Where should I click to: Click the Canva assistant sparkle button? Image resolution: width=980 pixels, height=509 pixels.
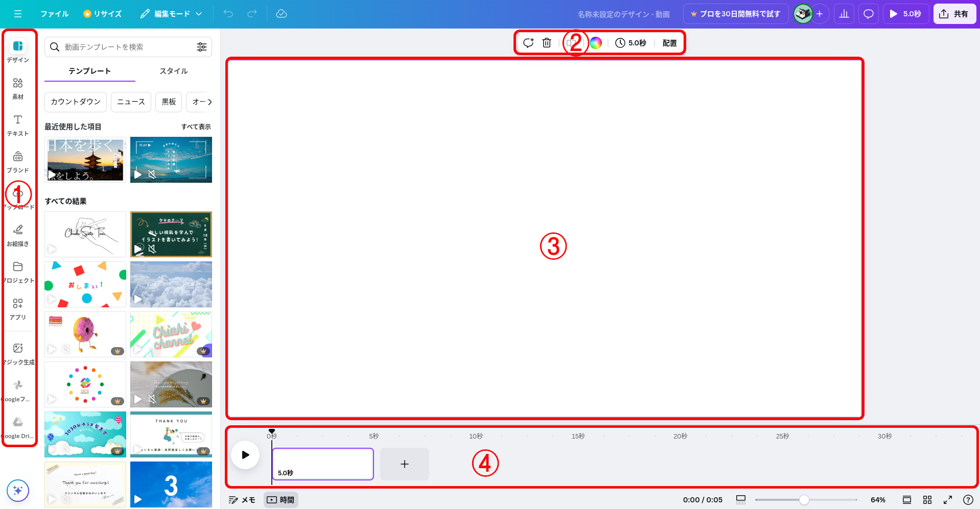tap(18, 491)
